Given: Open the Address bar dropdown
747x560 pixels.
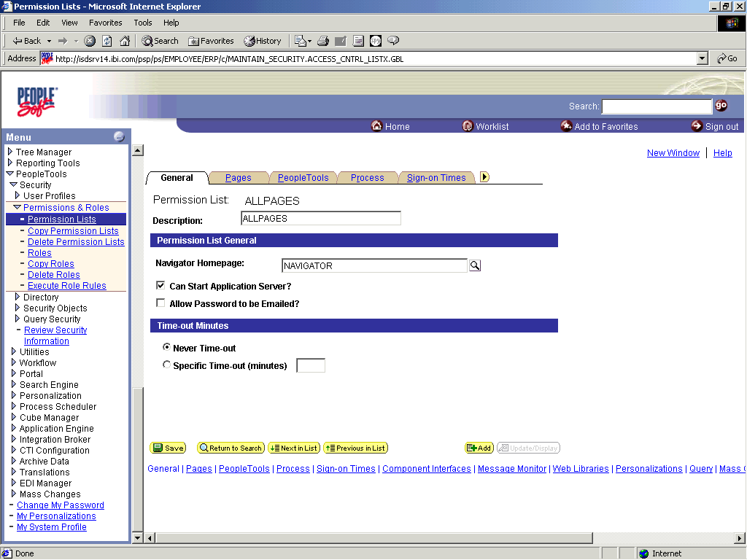Looking at the screenshot, I should tap(701, 58).
